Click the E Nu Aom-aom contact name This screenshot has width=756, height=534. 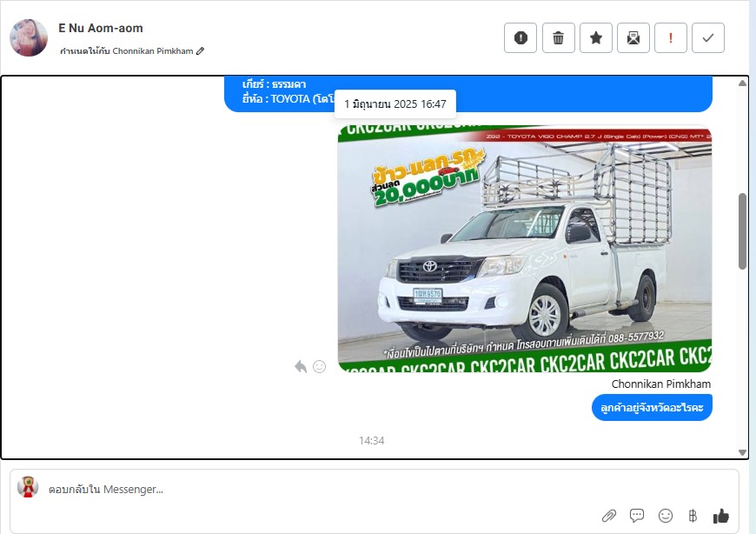101,28
